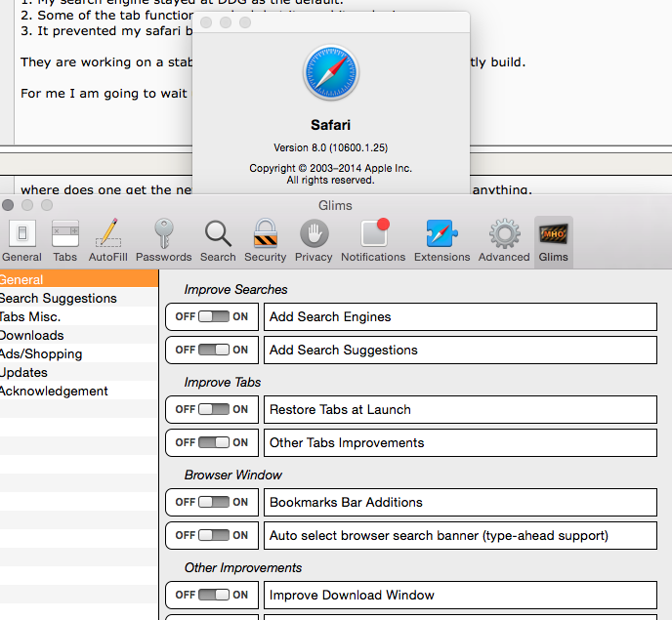672x620 pixels.
Task: Click the Safari version 8.0 text
Action: (330, 147)
